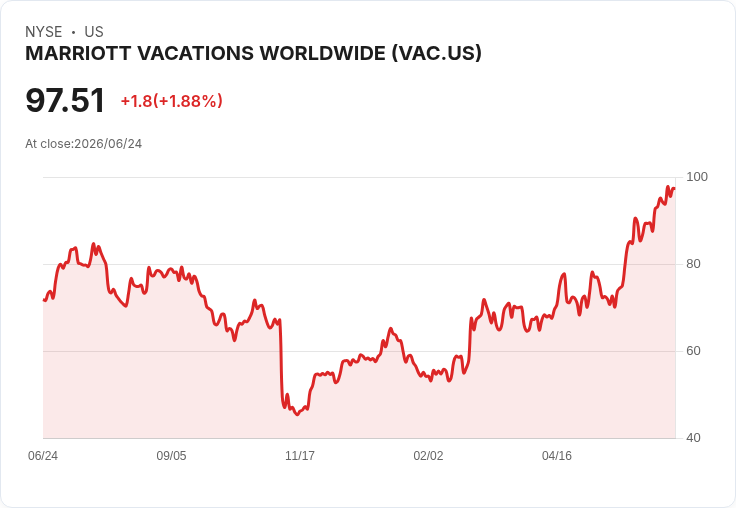736x508 pixels.
Task: Click the 06/24 date label on x-axis
Action: click(43, 455)
